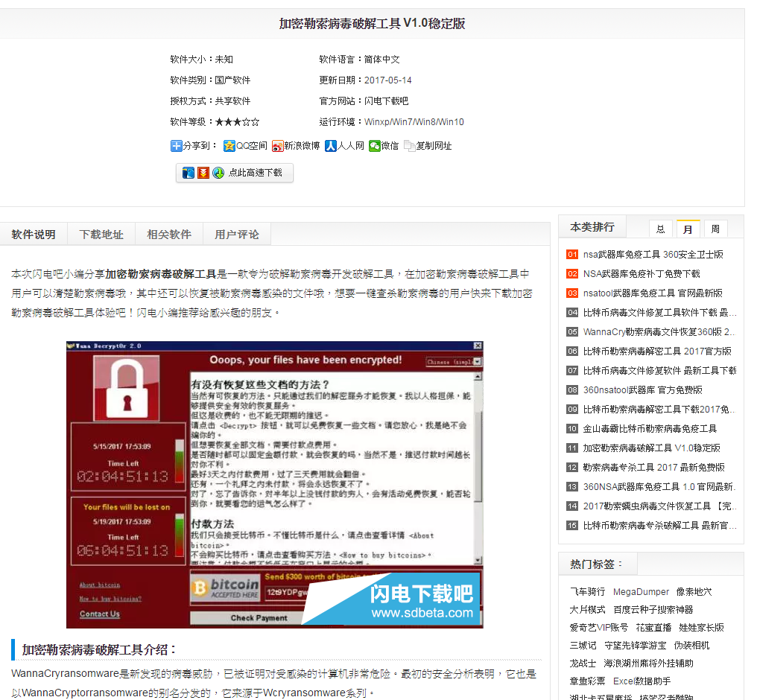Image resolution: width=757 pixels, height=700 pixels.
Task: Click the 微信 green chat icon
Action: point(375,146)
